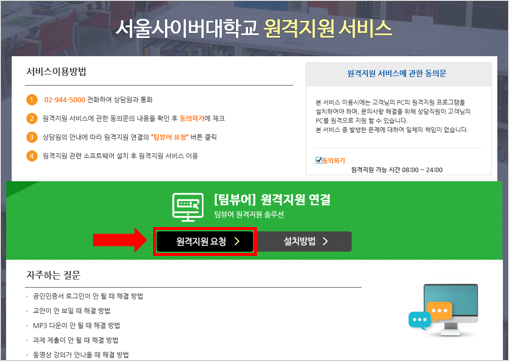This screenshot has width=509, height=361.
Task: Click the 원격지원 가능 시간 08:00 ~ 24:00 text
Action: (x=397, y=170)
